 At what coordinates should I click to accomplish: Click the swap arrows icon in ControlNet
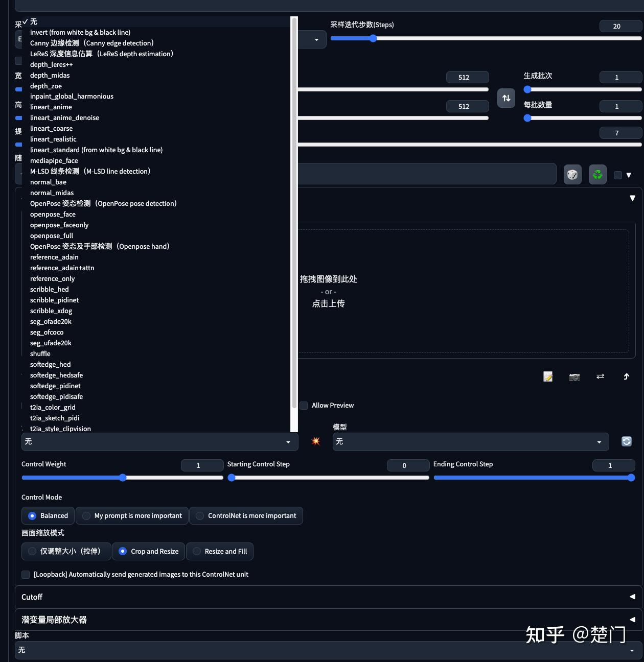click(600, 376)
